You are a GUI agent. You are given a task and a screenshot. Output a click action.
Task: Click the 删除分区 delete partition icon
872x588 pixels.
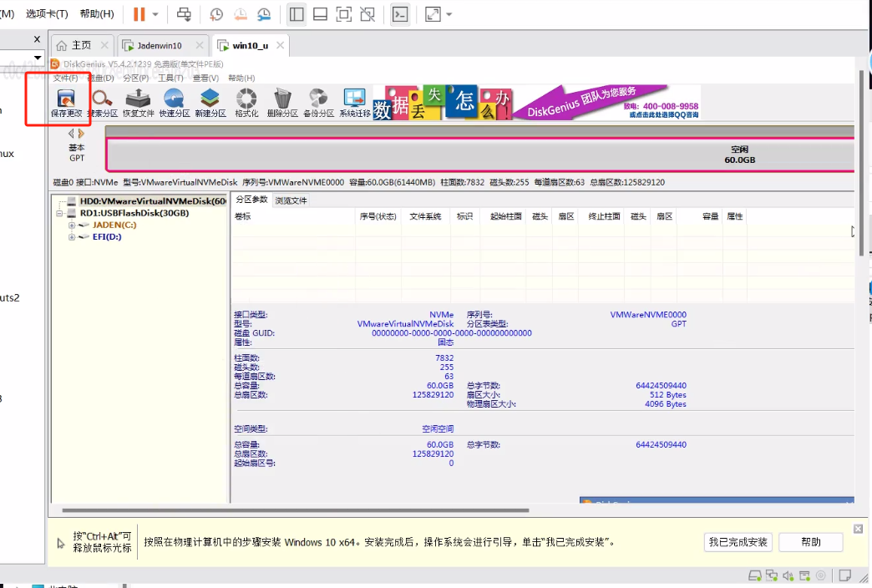[x=282, y=103]
